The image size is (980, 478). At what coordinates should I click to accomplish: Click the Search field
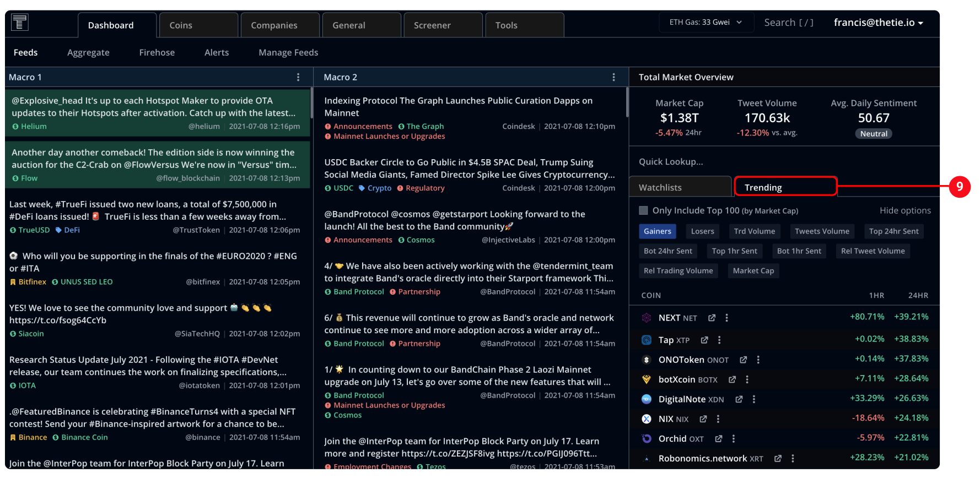tap(789, 23)
